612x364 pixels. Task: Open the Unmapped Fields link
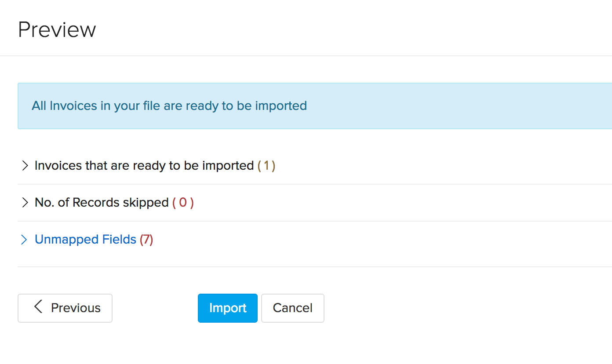(85, 240)
